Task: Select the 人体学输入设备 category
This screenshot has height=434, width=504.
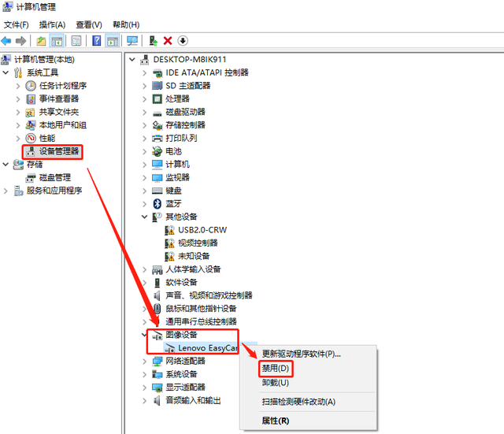Action: click(193, 269)
